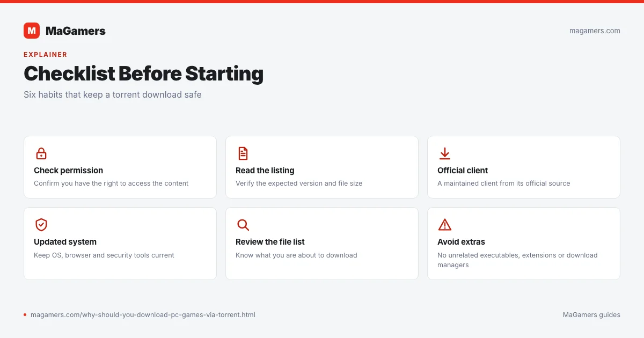644x338 pixels.
Task: Click the "Check permission" card title
Action: (x=68, y=171)
